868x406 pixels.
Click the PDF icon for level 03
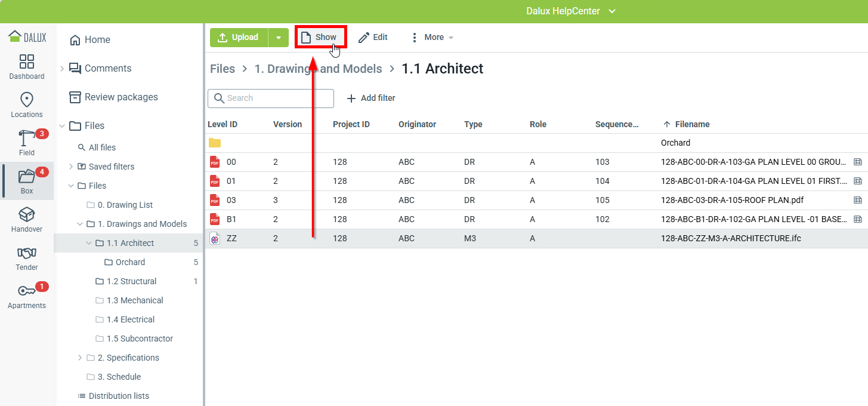point(215,200)
